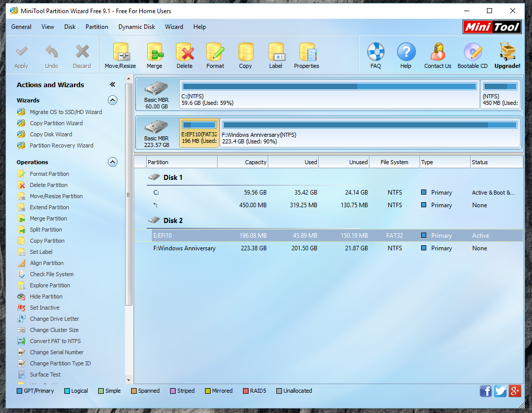Open the Dynamic Disk menu

click(136, 27)
